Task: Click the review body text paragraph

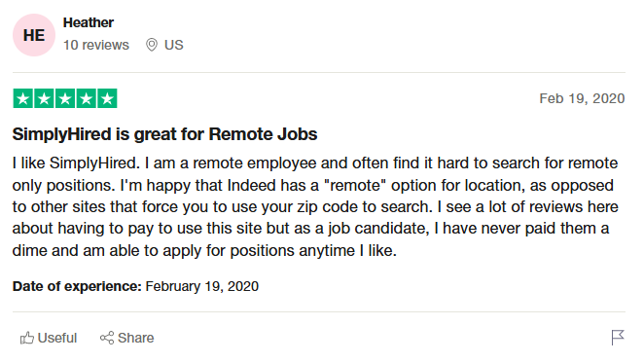Action: coord(315,206)
